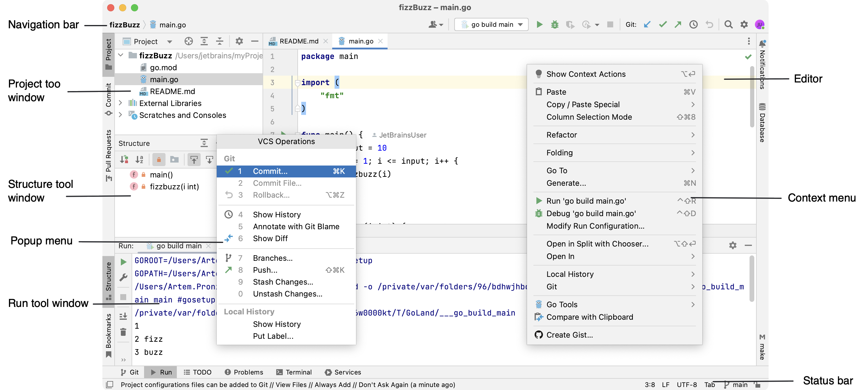Select Commit... in VCS Operations popup
The height and width of the screenshot is (390, 868).
(286, 171)
